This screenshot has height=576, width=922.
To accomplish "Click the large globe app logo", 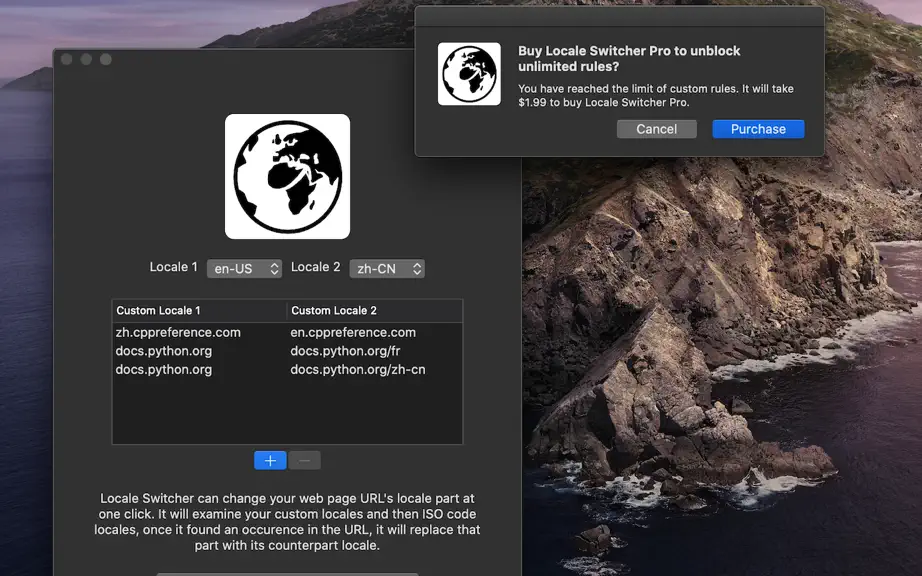I will click(288, 176).
